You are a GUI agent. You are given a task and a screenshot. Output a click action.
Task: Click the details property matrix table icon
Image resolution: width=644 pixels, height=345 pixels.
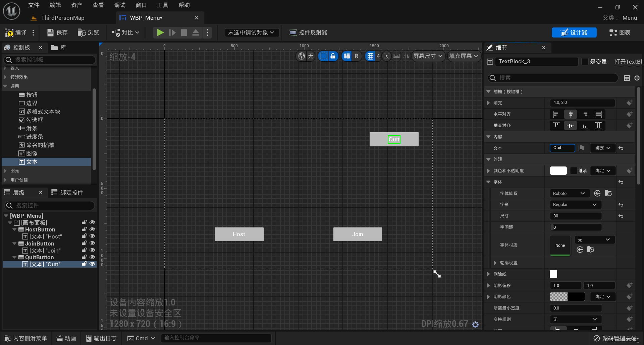(627, 78)
